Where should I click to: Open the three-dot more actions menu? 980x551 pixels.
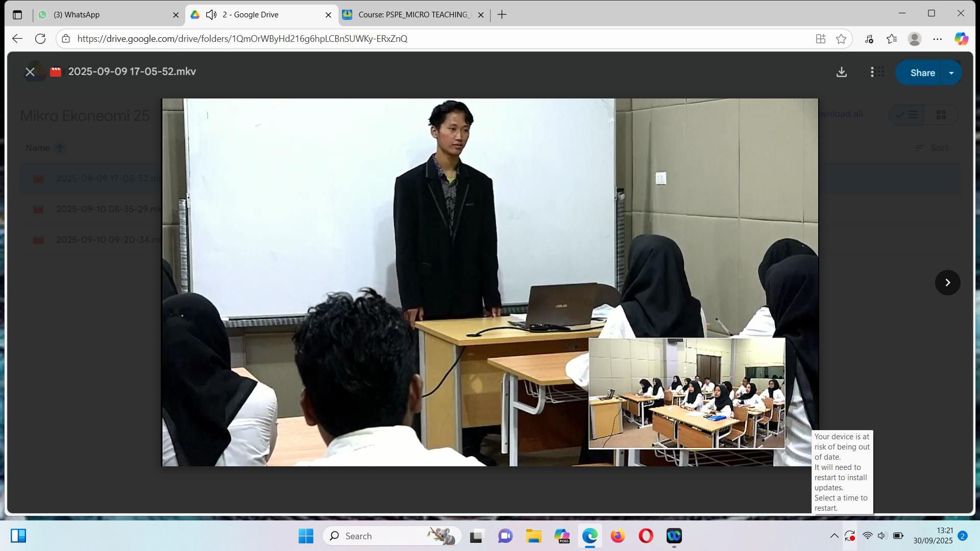click(x=872, y=72)
